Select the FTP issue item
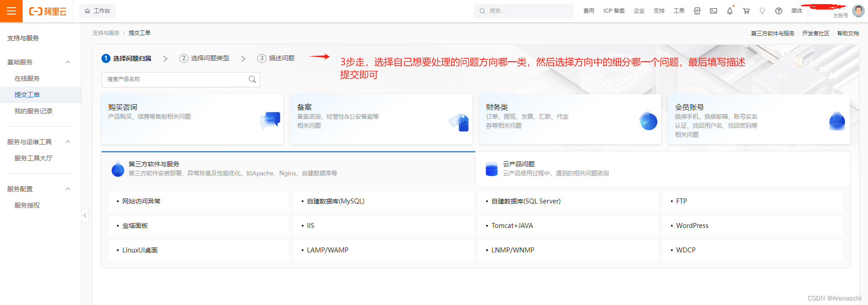 752,201
